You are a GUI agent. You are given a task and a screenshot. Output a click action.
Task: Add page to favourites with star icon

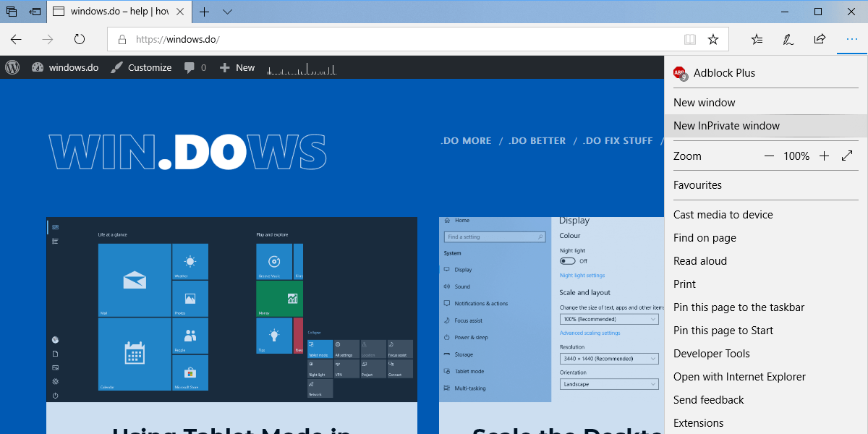tap(713, 39)
